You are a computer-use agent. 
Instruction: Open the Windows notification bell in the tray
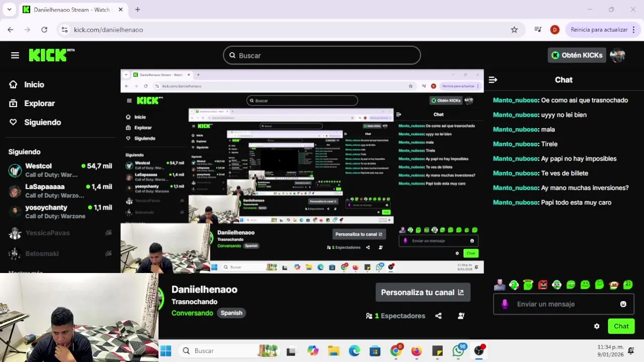coord(631,350)
